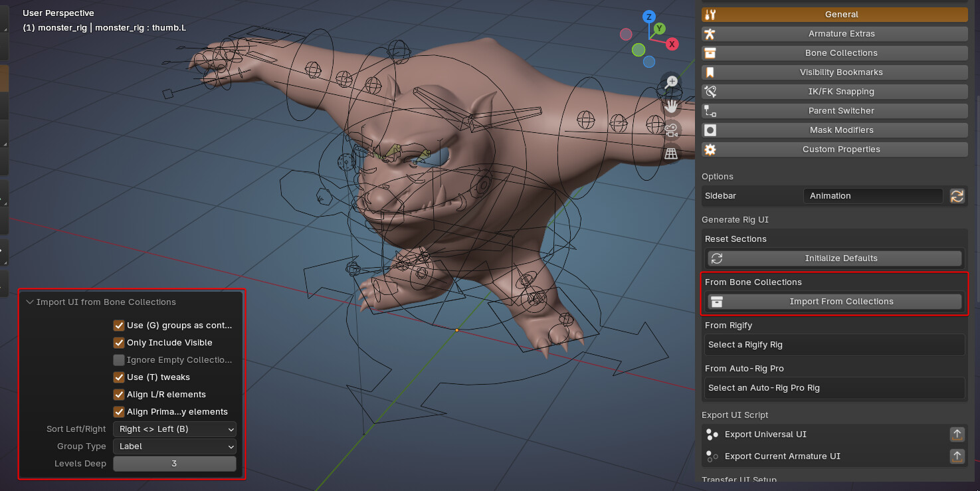
Task: Click the Export Universal UI dots icon
Action: [x=712, y=435]
